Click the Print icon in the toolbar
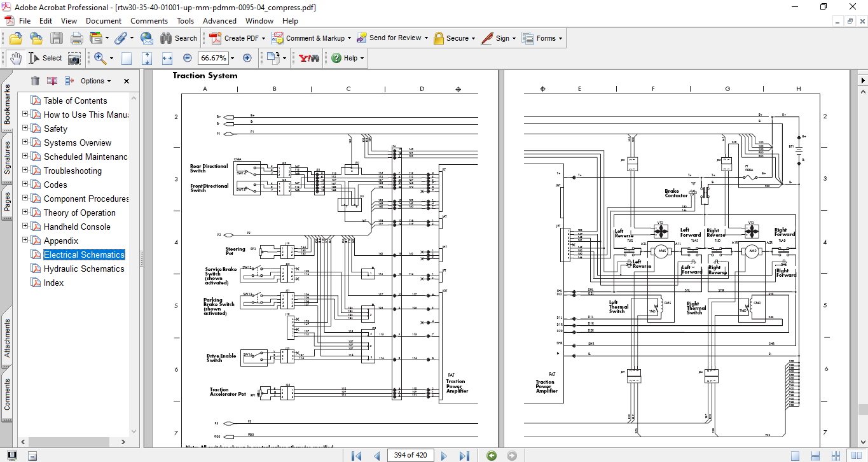The height and width of the screenshot is (462, 868). pos(77,38)
